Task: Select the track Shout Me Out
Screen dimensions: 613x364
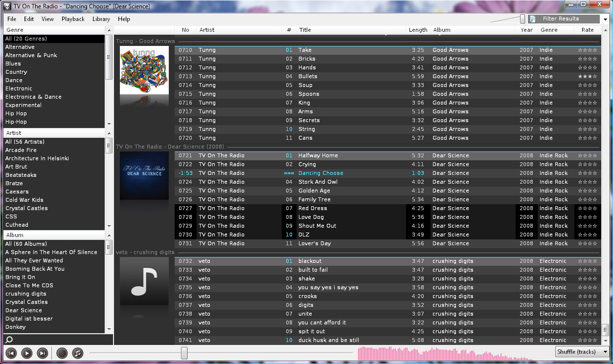Action: pos(387,226)
